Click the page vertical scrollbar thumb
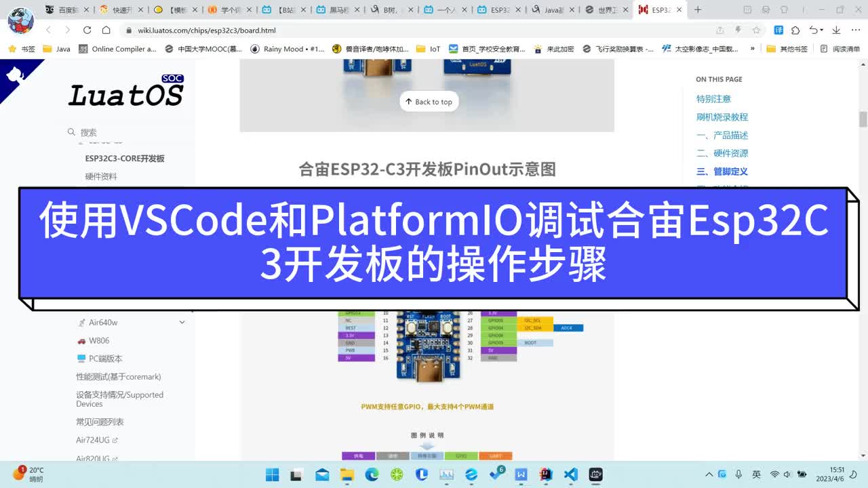The width and height of the screenshot is (868, 488). click(x=863, y=119)
